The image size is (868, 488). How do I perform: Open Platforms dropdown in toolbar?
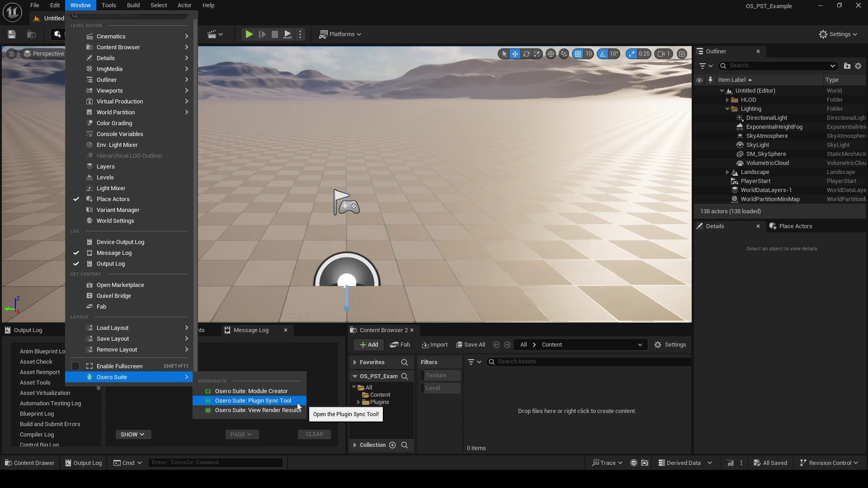(340, 34)
